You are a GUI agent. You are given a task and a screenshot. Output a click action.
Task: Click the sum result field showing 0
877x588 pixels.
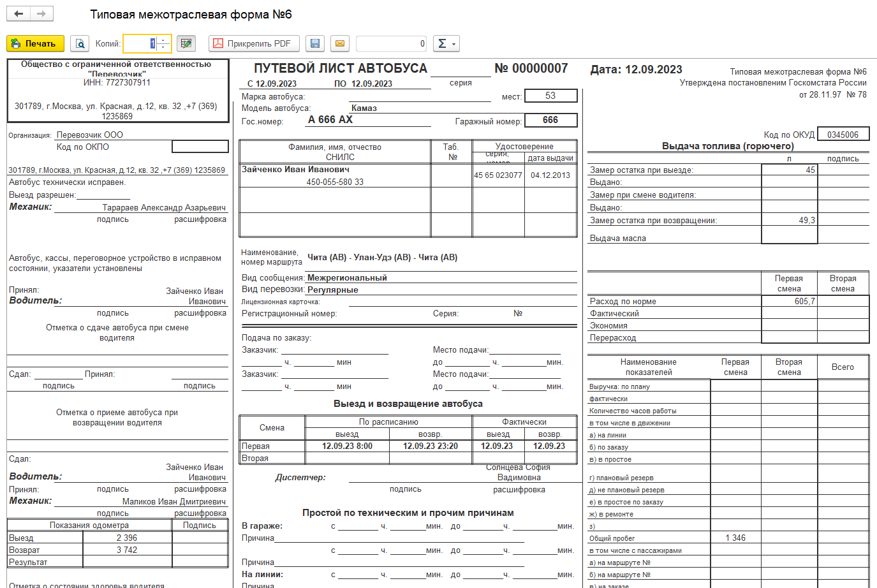tap(391, 43)
